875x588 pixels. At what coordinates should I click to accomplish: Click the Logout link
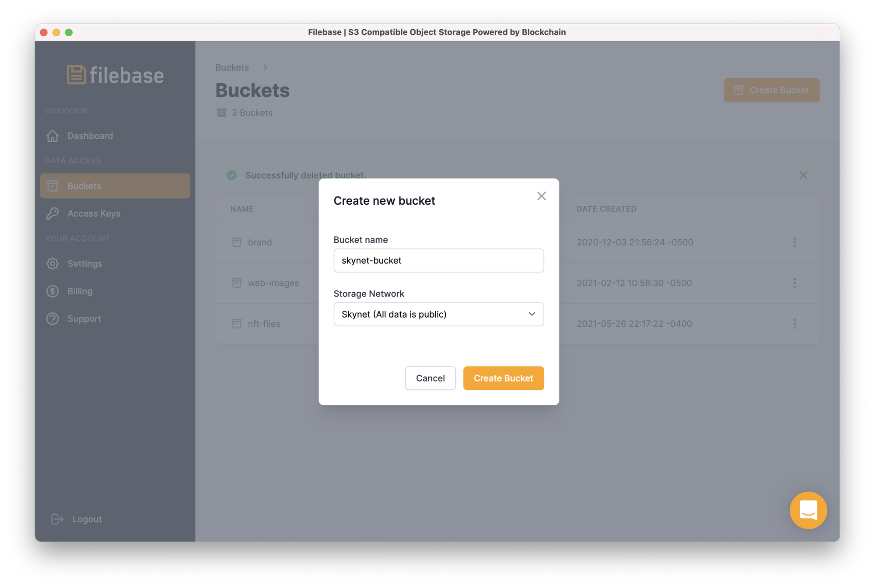(77, 519)
